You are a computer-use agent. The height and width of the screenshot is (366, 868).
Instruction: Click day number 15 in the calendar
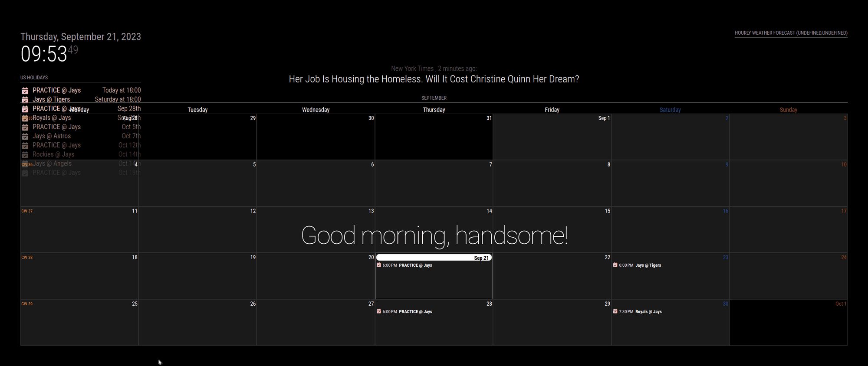tap(607, 211)
